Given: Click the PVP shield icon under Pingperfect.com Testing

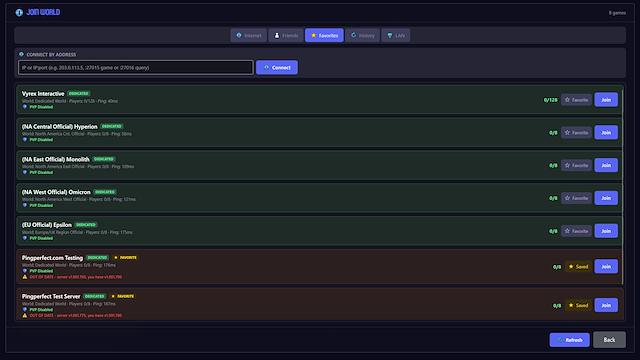Looking at the screenshot, I should [x=25, y=271].
